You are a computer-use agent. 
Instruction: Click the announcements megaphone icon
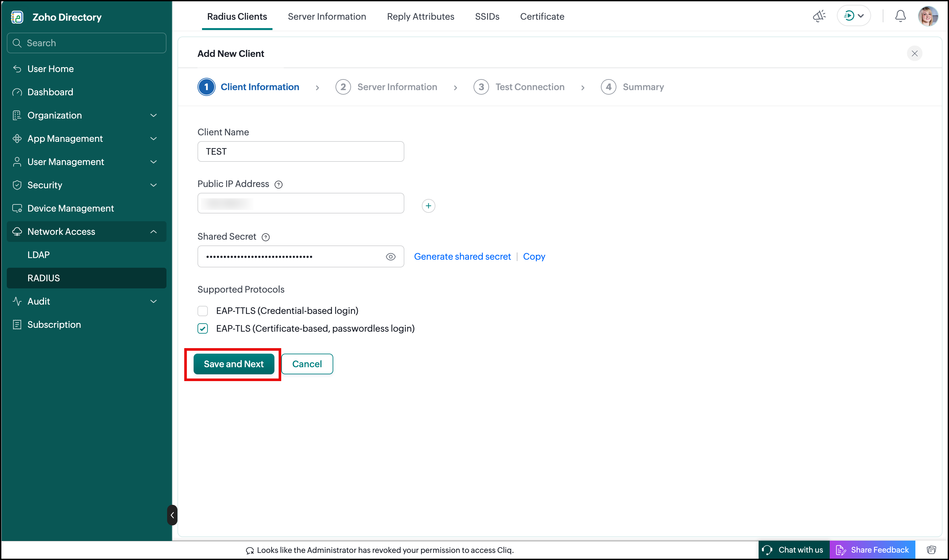[819, 16]
